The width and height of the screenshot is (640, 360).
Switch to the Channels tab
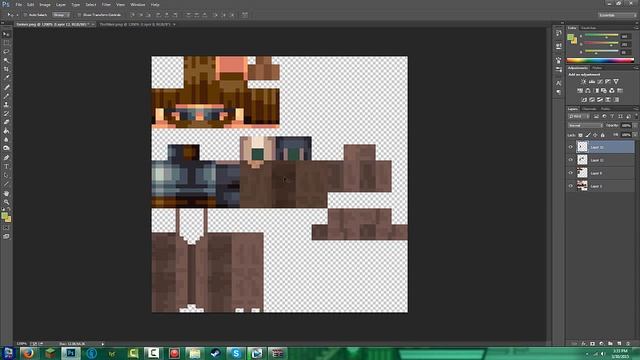589,109
